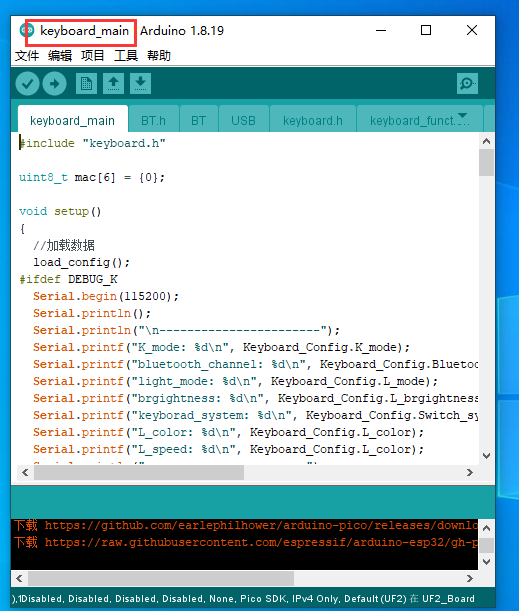This screenshot has width=519, height=611.
Task: Click the bluetooth_channel printf line
Action: (256, 364)
